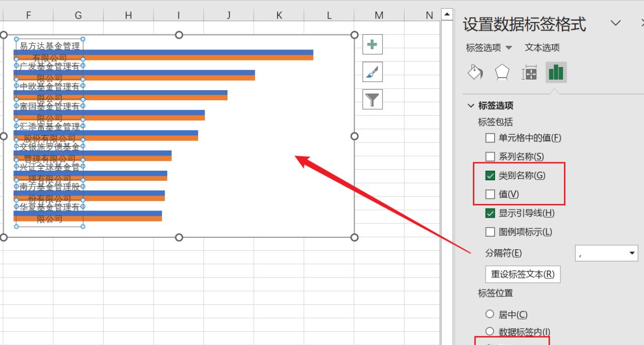Image resolution: width=644 pixels, height=345 pixels.
Task: Enable the 单元格中的值(F) checkbox
Action: tap(490, 137)
